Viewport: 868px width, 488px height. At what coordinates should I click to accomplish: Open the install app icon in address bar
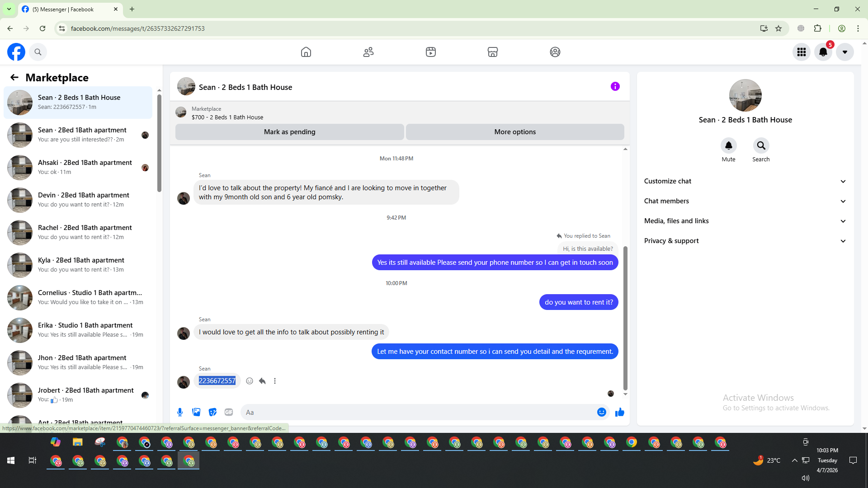point(764,28)
